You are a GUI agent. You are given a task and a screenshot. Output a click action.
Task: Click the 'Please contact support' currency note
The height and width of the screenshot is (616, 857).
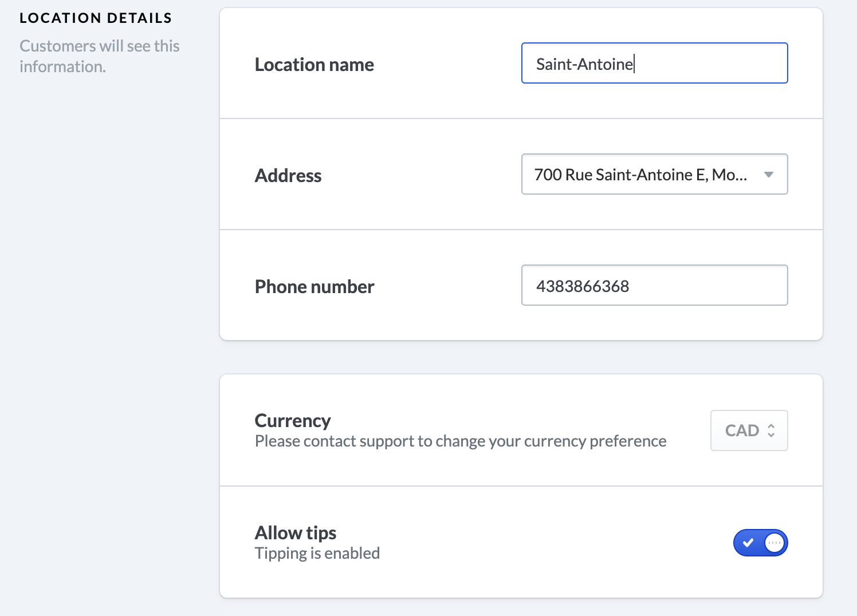point(460,441)
